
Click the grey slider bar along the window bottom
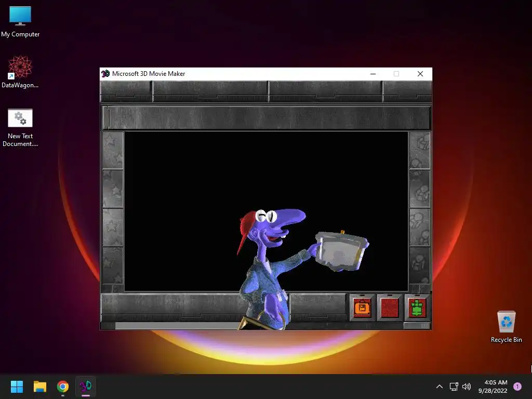177,326
